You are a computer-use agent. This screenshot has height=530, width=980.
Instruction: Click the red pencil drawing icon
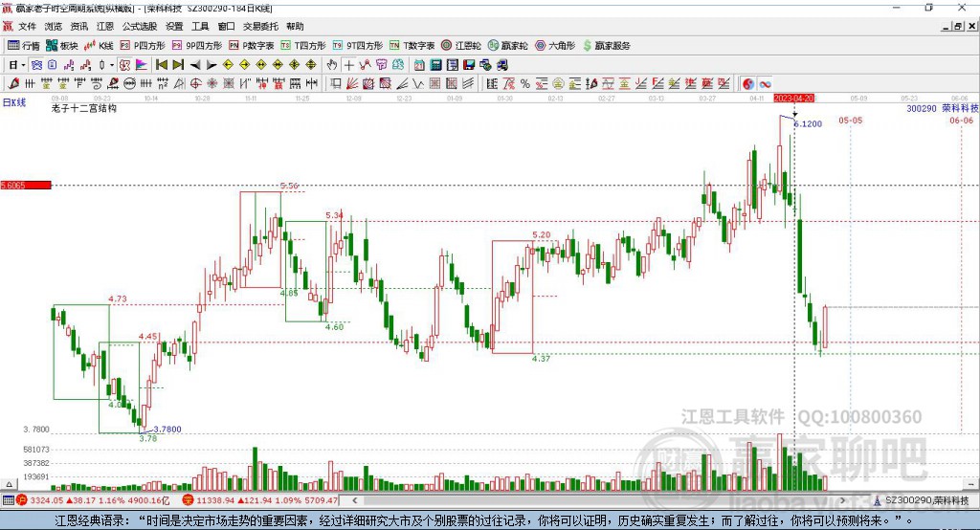click(13, 84)
